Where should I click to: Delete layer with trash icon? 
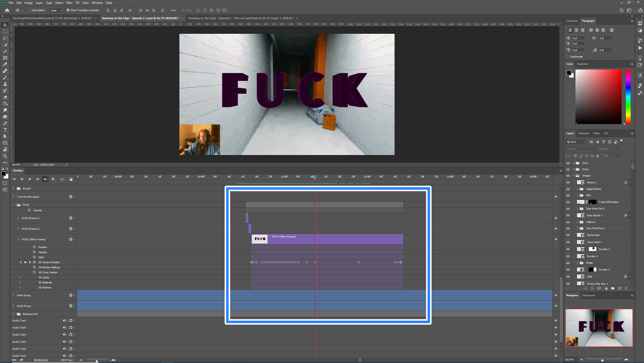pos(626,288)
